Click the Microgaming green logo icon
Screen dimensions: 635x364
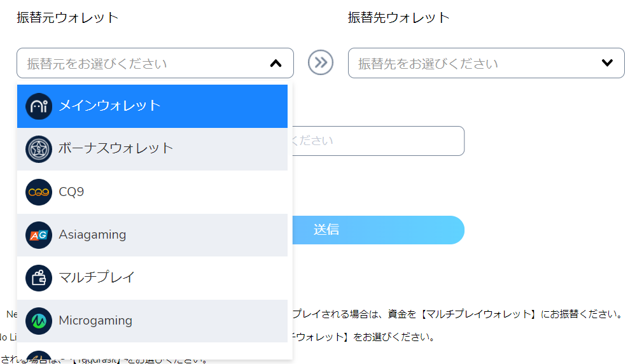(x=39, y=321)
